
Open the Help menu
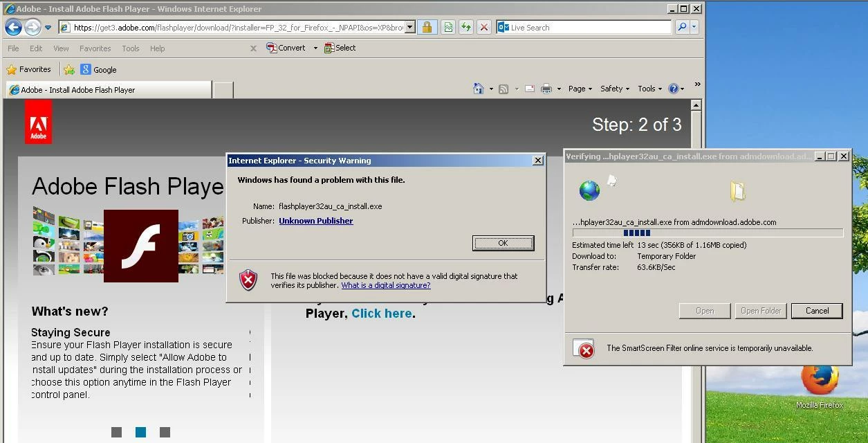(x=158, y=48)
